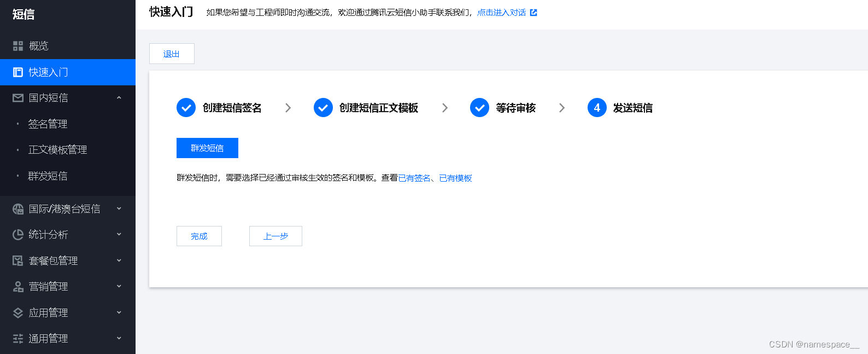Open the 已有签名 link

414,178
